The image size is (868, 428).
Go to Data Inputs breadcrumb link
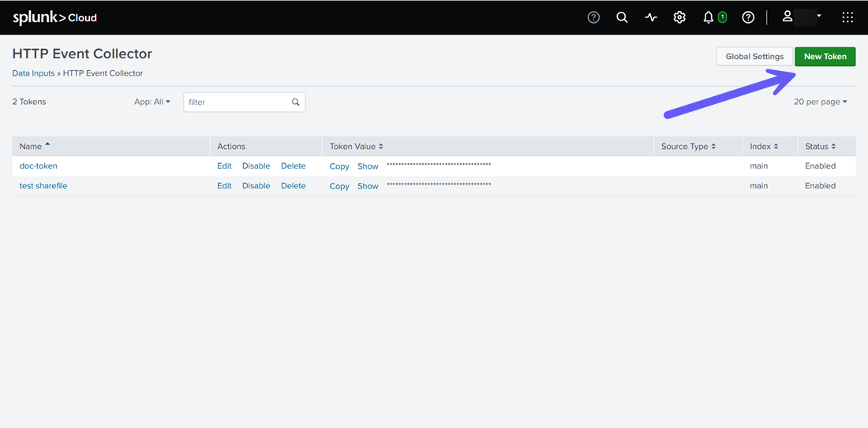pyautogui.click(x=33, y=73)
